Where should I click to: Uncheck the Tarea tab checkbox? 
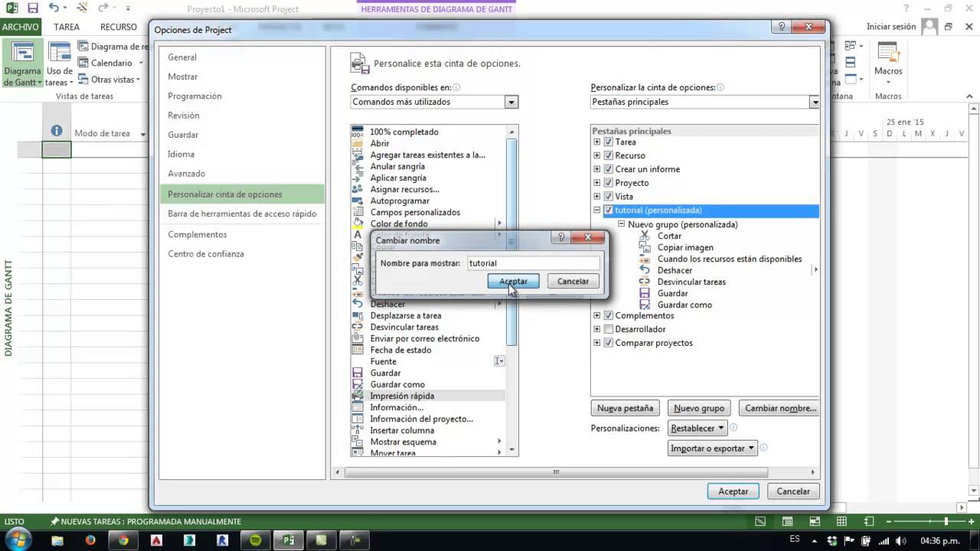pos(609,142)
